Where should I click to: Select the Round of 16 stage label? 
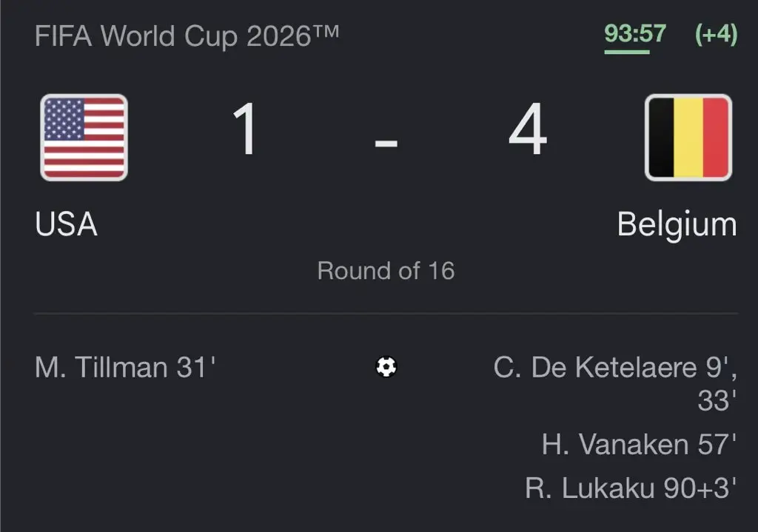(386, 271)
